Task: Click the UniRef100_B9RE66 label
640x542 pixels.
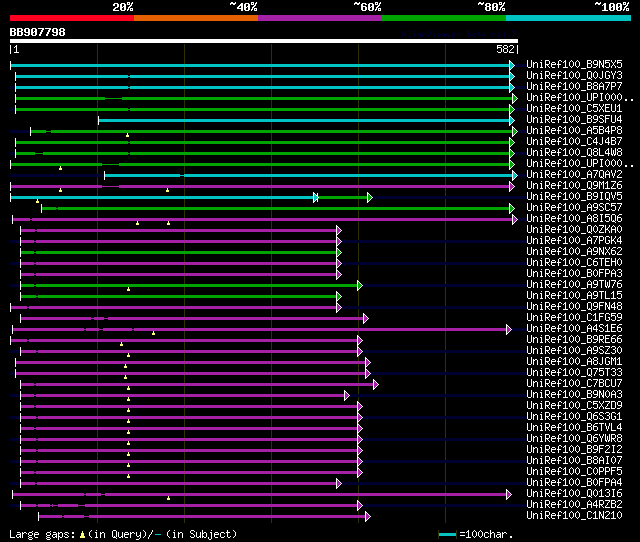Action: [574, 340]
